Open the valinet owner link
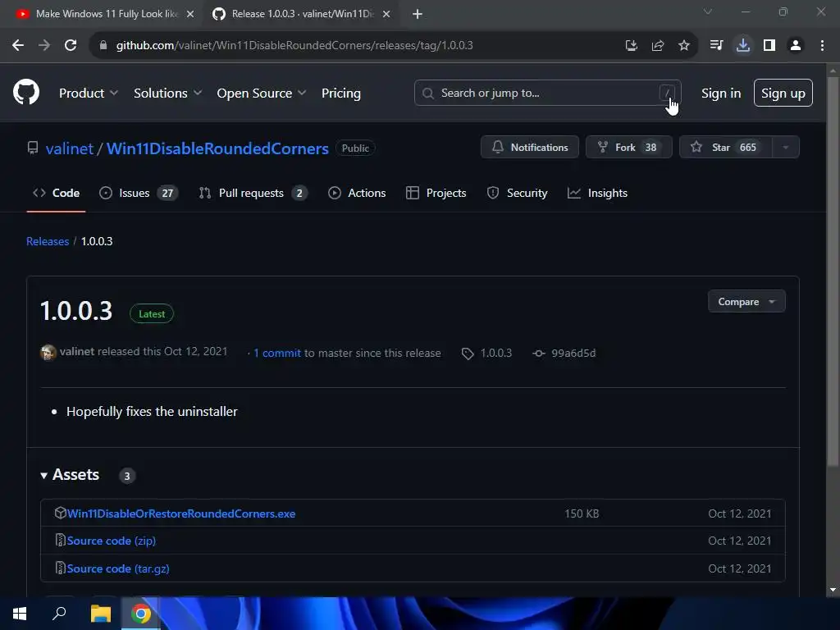840x630 pixels. [x=70, y=148]
